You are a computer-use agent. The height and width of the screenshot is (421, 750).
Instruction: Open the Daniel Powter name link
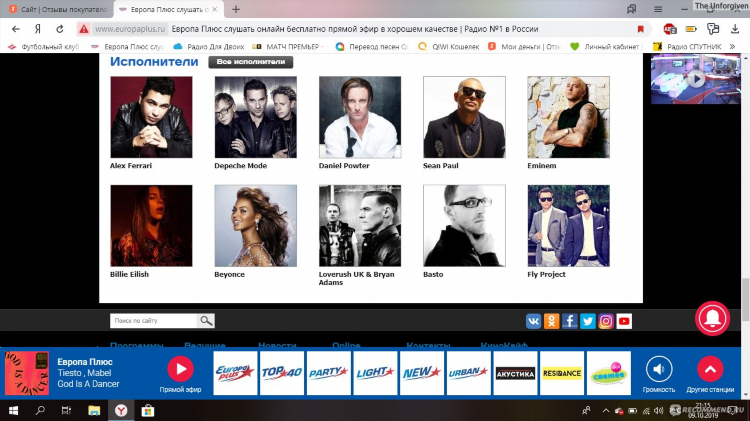[x=344, y=166]
